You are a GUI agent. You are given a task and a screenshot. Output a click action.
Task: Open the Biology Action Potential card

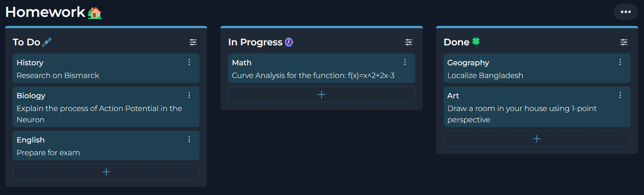coord(106,107)
